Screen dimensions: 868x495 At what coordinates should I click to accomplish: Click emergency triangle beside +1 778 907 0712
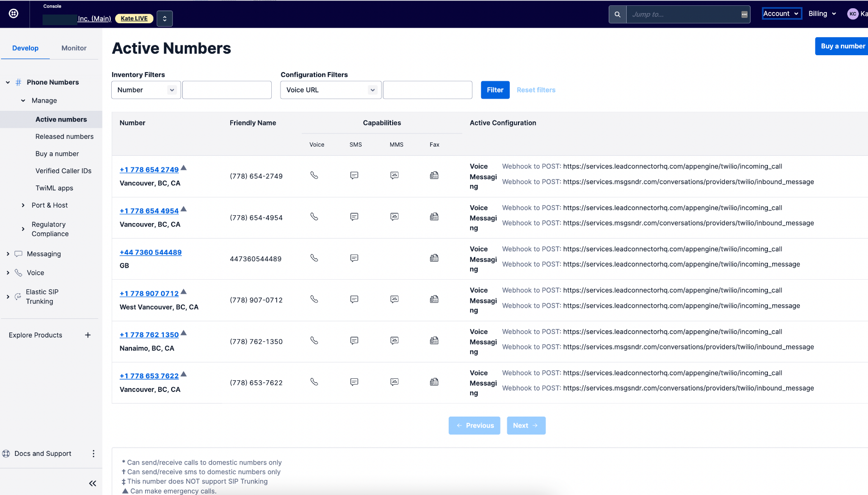coord(184,292)
